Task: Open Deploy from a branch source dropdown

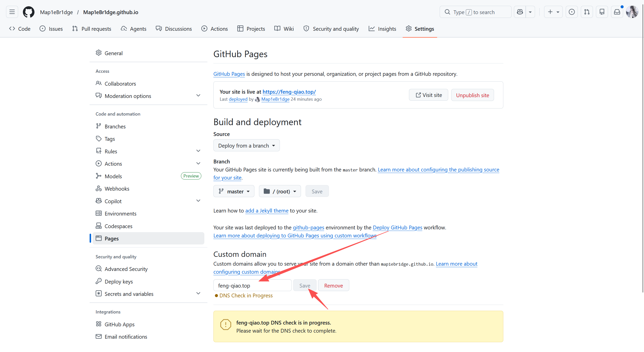Action: click(246, 145)
